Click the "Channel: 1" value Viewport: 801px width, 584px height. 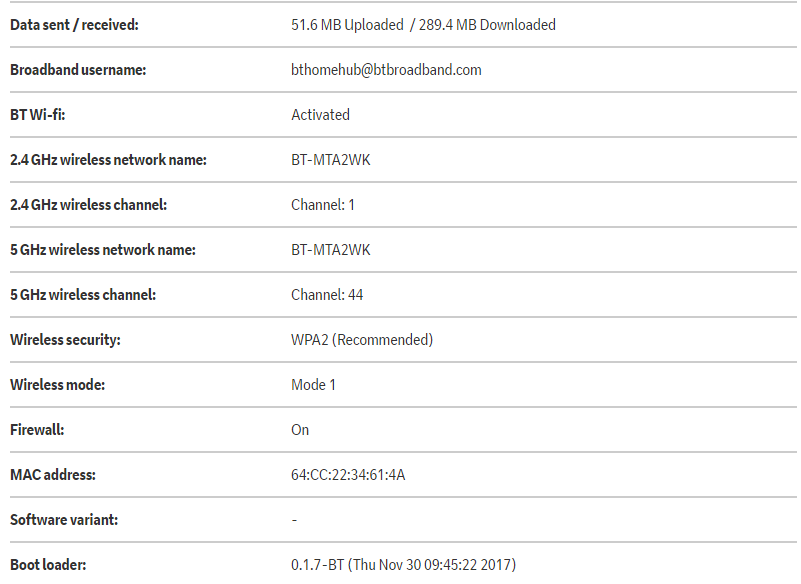[323, 205]
